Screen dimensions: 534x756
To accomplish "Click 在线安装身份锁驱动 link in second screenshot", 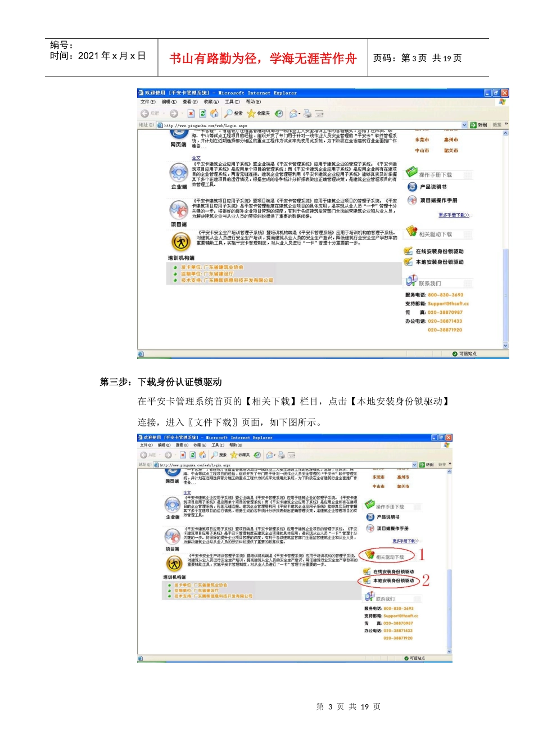I will point(393,571).
